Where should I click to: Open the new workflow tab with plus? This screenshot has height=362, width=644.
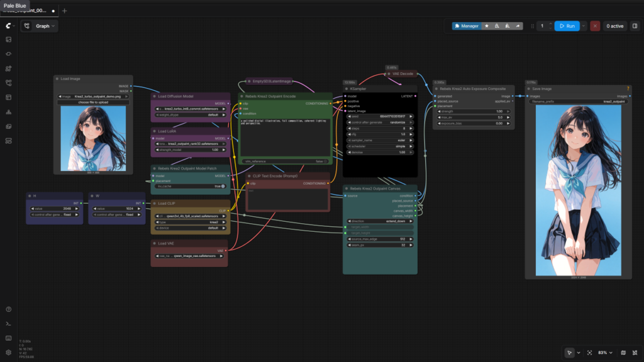(65, 11)
